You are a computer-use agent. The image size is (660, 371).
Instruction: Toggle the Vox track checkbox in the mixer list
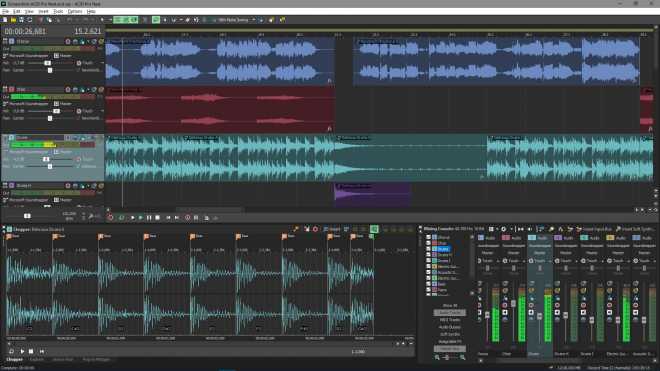click(428, 243)
